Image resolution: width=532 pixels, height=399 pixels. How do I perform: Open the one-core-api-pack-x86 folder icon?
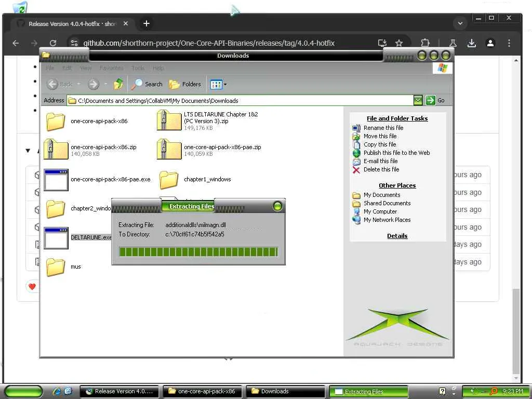point(55,122)
